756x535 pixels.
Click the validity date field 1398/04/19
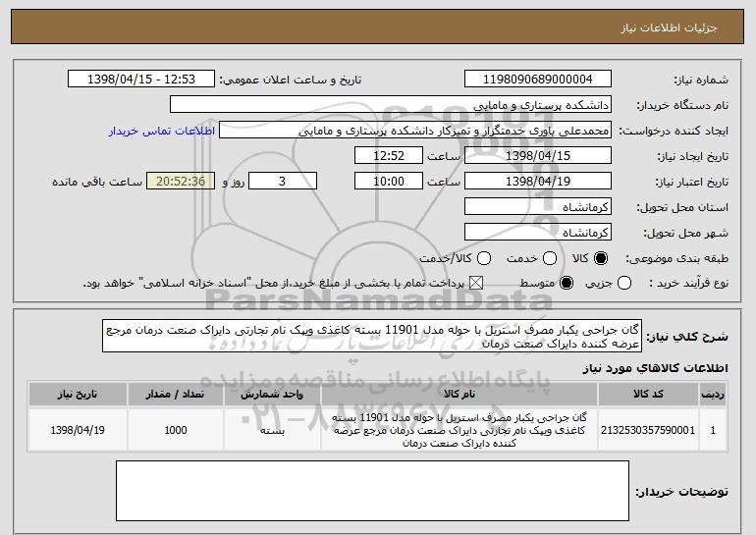(538, 182)
